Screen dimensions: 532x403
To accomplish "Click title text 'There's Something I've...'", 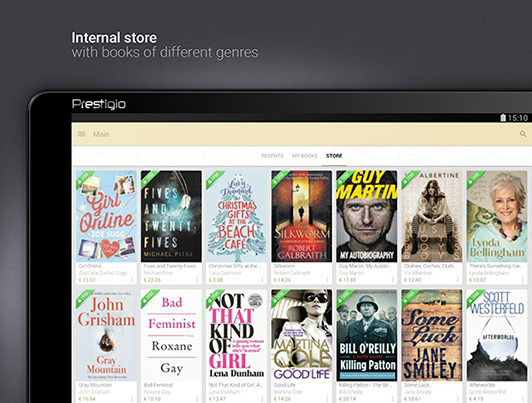I will click(497, 266).
